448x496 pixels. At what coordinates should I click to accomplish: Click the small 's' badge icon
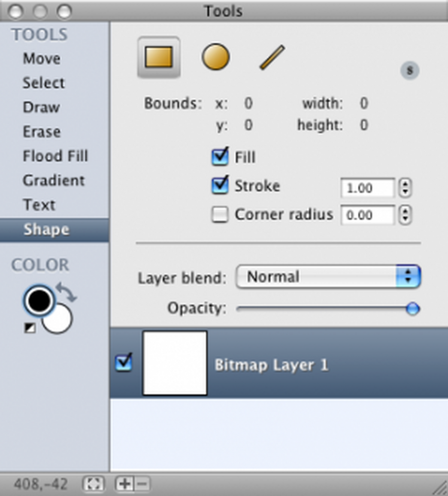pyautogui.click(x=410, y=70)
